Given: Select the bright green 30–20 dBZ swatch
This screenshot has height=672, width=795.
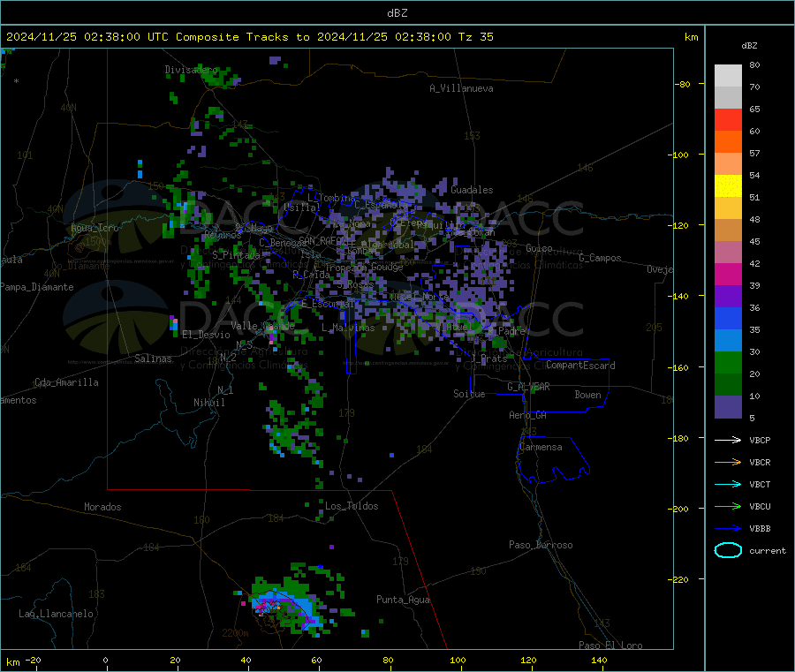Looking at the screenshot, I should (728, 363).
